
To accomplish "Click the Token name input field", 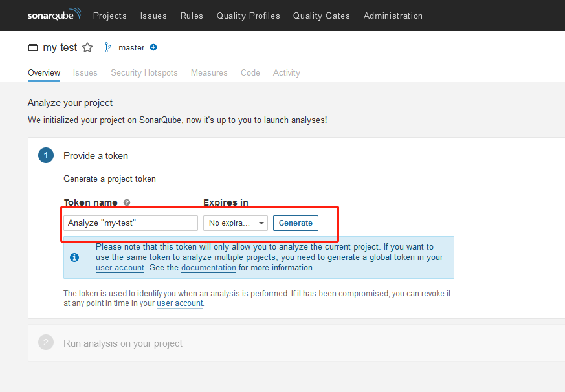I will point(131,223).
